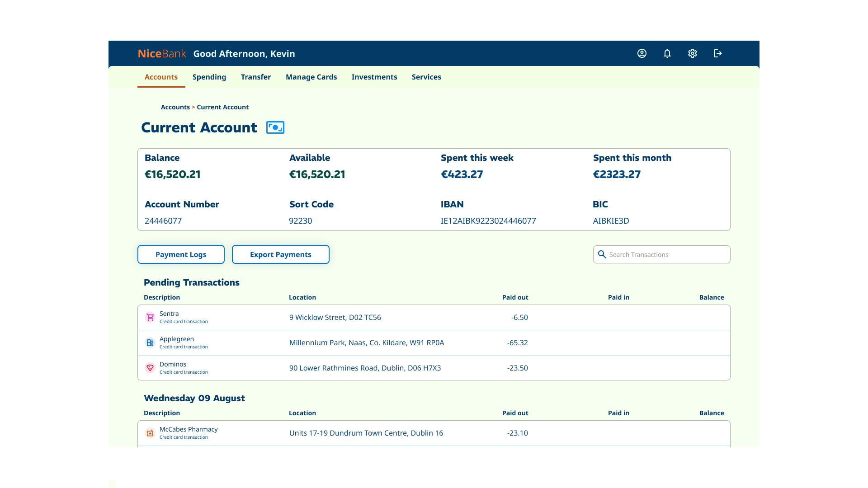Click the NiceBank logo
868x488 pixels.
161,53
